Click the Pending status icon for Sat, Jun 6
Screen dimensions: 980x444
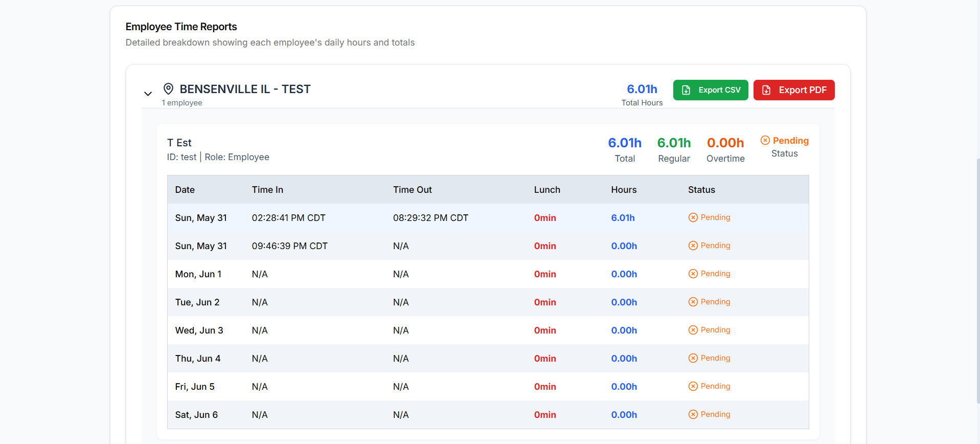pos(693,414)
